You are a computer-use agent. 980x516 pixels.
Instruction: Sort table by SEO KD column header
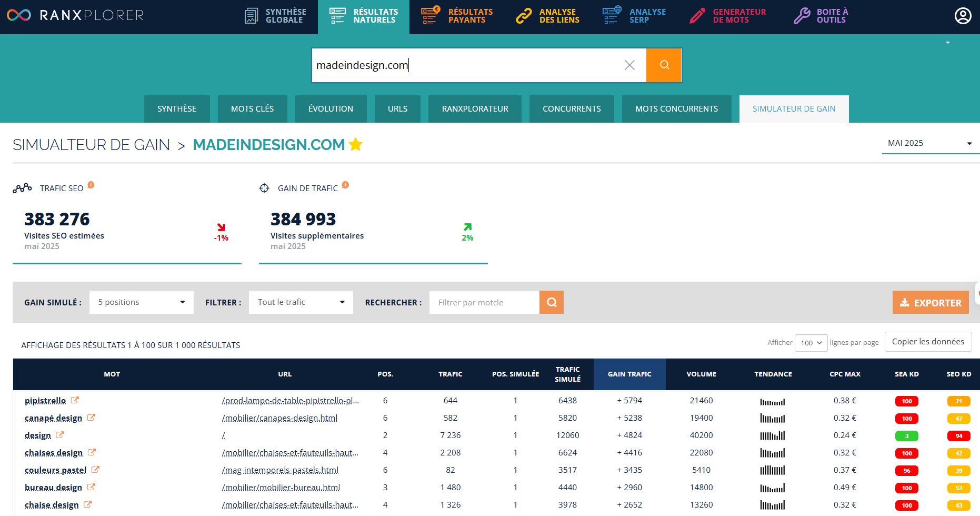(959, 374)
